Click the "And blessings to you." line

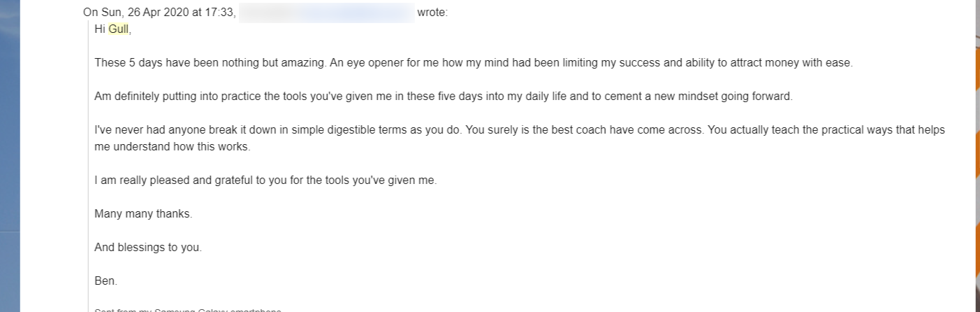coord(148,248)
